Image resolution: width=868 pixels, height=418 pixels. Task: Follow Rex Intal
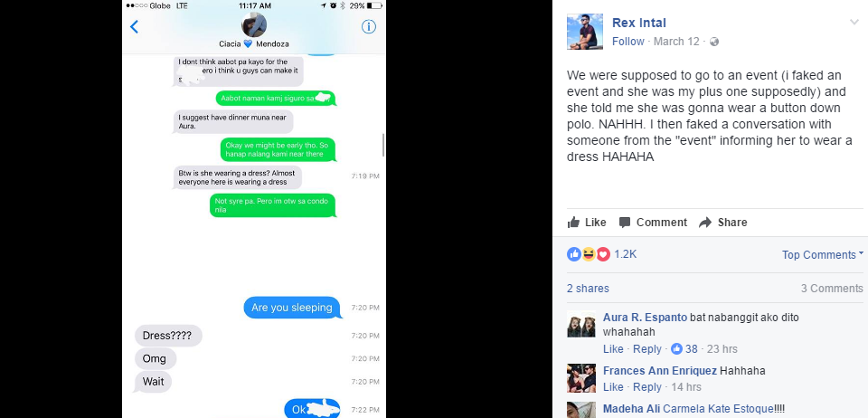[x=627, y=42]
